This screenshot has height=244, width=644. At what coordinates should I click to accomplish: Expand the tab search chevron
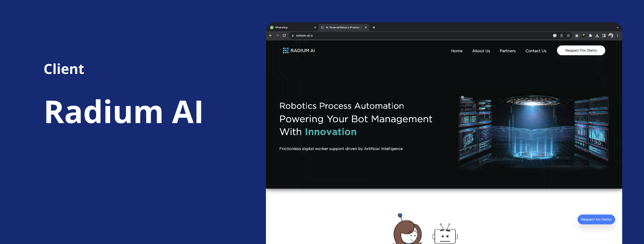click(x=617, y=27)
